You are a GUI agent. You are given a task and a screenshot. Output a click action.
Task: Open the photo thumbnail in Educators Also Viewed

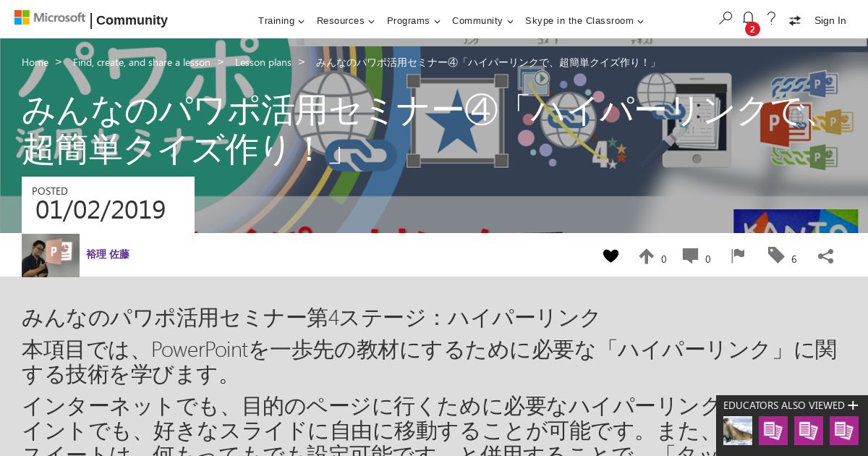(738, 431)
